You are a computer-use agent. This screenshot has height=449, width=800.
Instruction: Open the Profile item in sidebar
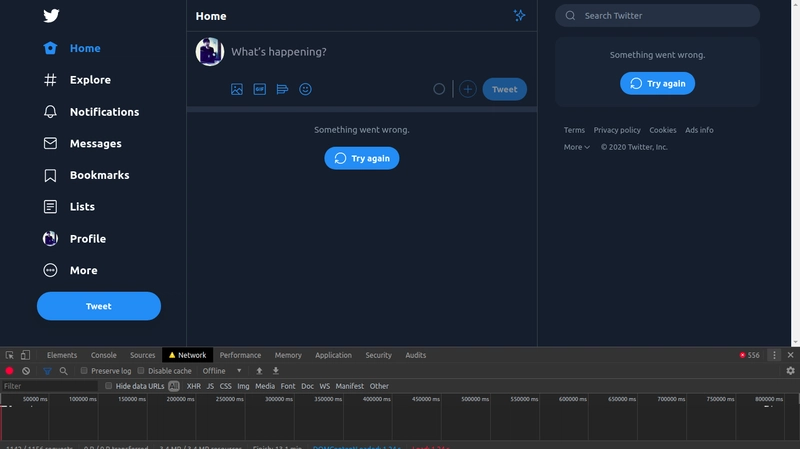(74, 238)
